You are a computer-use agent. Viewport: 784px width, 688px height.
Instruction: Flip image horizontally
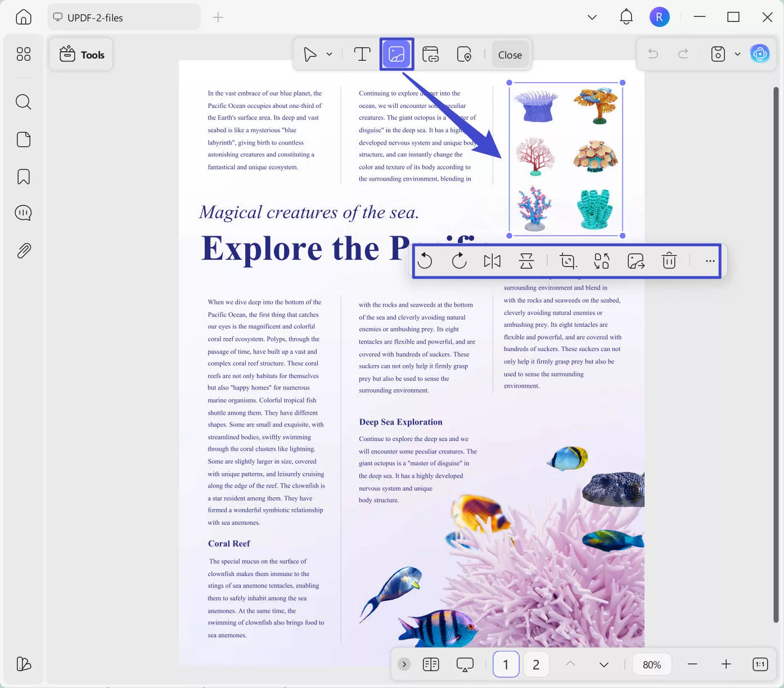492,261
